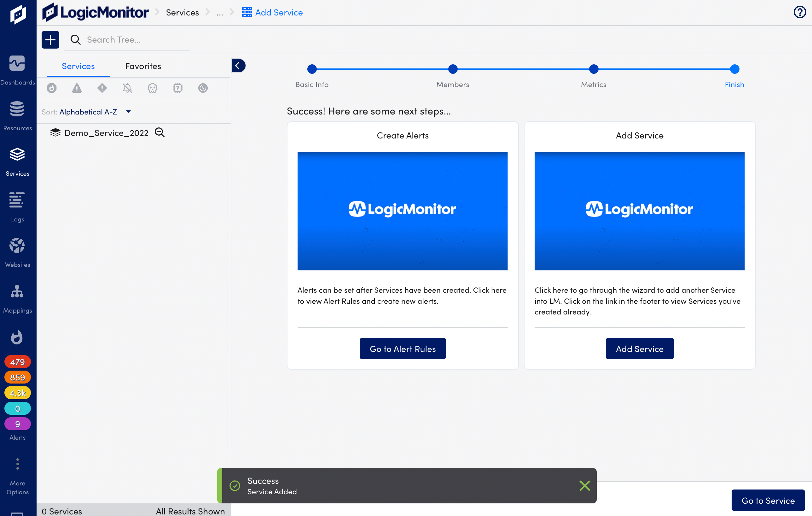Click the LogicMonitor logo in the top-left corner
This screenshot has height=516, width=812.
click(18, 14)
